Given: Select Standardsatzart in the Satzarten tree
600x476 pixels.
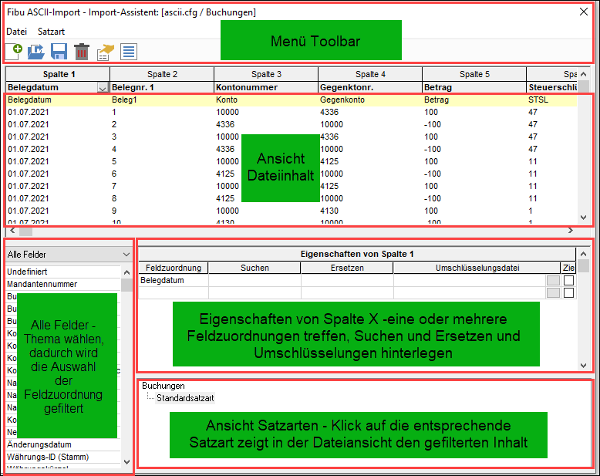Looking at the screenshot, I should point(185,398).
